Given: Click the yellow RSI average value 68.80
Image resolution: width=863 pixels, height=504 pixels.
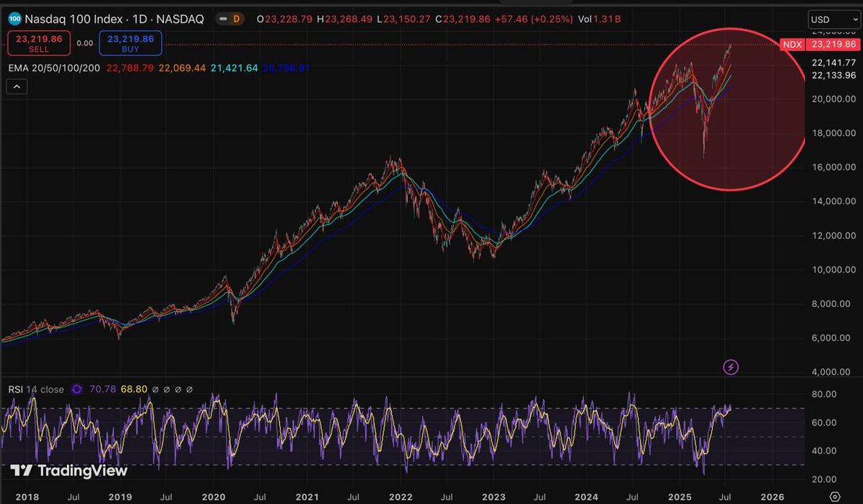Looking at the screenshot, I should (134, 389).
